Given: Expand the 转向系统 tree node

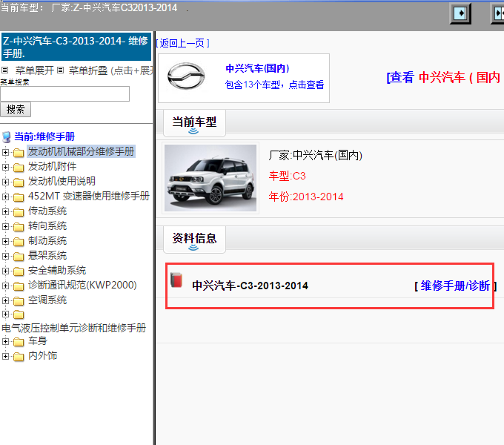Looking at the screenshot, I should click(5, 226).
